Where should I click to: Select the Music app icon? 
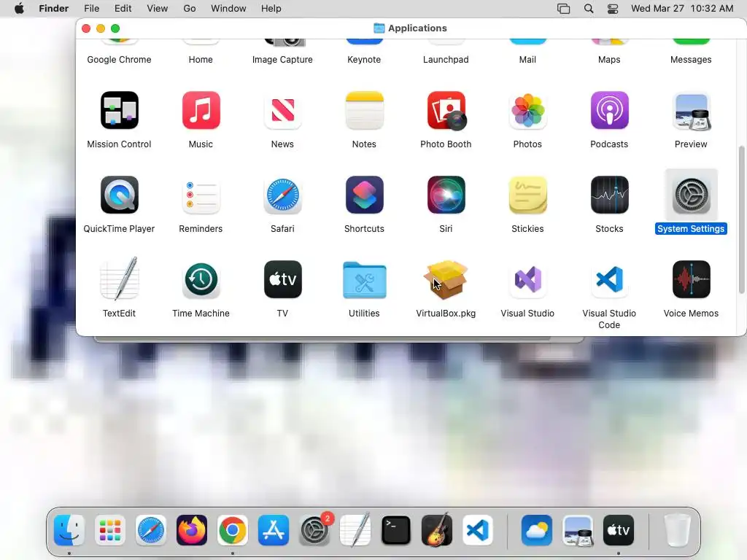point(201,111)
